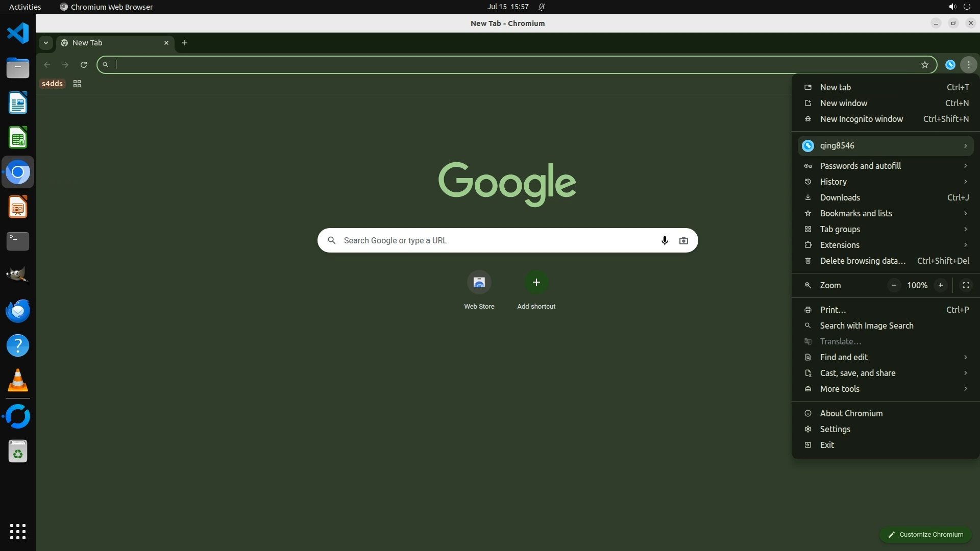Click the profile avatar in toolbar

pyautogui.click(x=950, y=65)
